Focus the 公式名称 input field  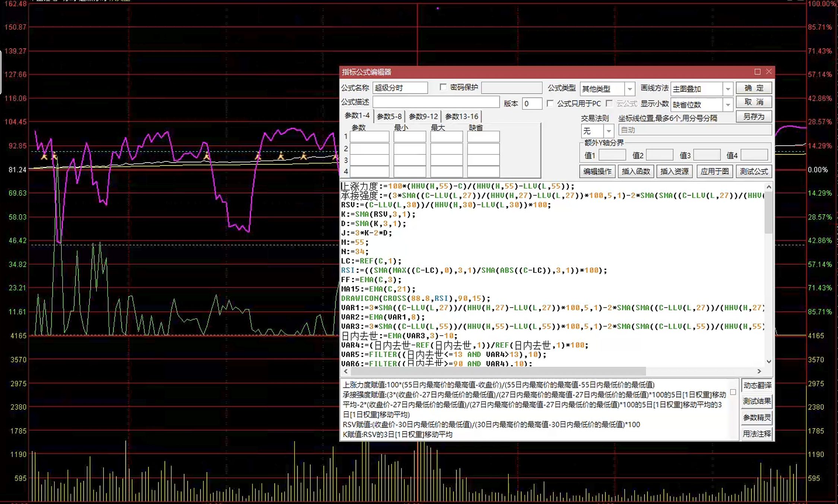tap(400, 88)
